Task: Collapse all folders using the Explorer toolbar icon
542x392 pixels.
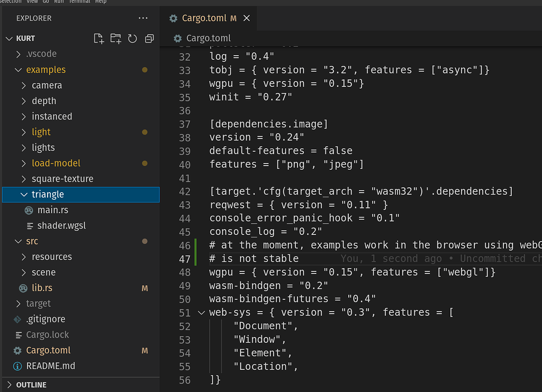Action: (x=149, y=38)
